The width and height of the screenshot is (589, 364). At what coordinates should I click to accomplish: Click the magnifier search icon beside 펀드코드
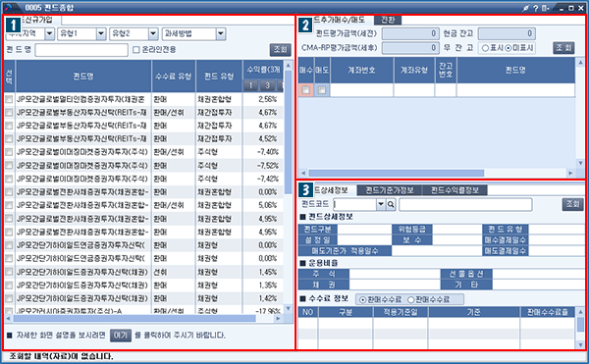[391, 204]
